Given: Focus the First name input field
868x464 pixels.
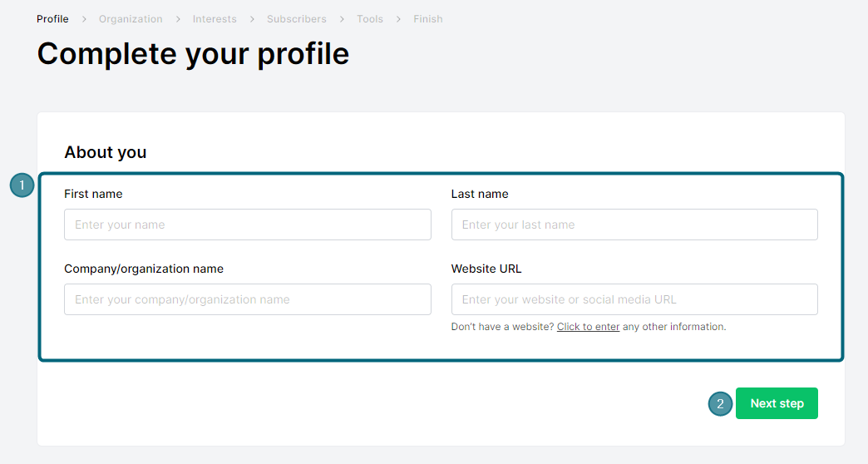Looking at the screenshot, I should [248, 225].
